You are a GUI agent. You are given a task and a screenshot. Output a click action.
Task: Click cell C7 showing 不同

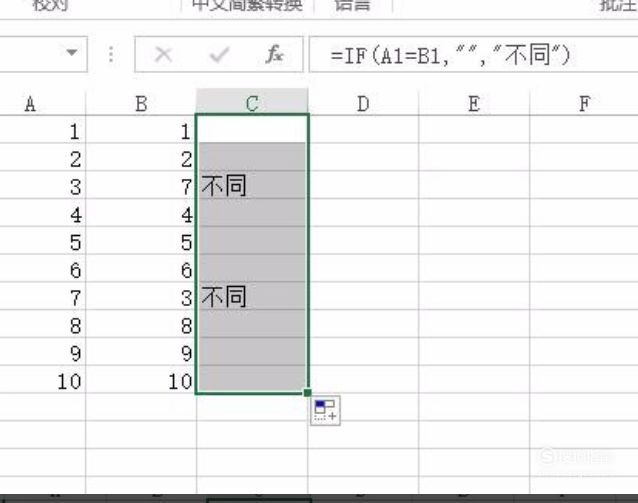(x=252, y=296)
